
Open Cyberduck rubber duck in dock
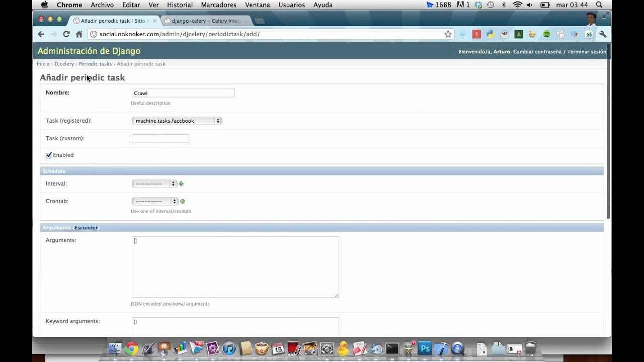[x=343, y=348]
